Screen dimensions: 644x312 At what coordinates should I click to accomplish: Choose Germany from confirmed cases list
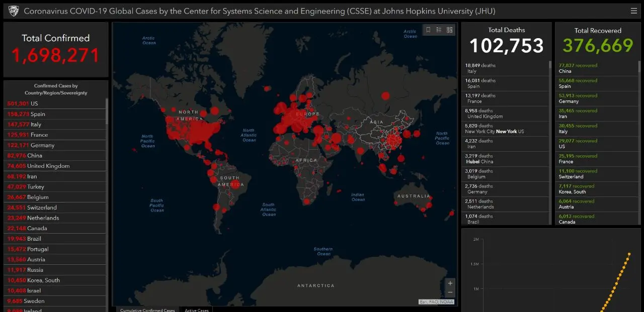[x=42, y=145]
